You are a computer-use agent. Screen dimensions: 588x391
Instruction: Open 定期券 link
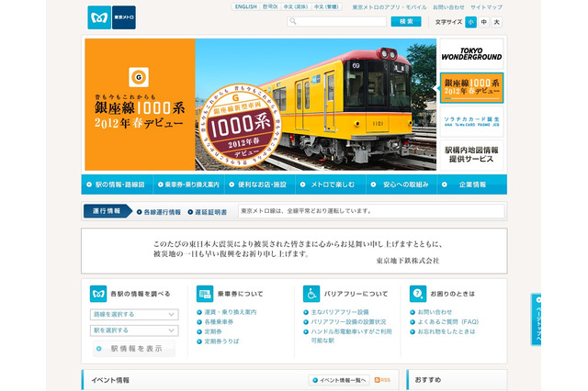tap(213, 331)
